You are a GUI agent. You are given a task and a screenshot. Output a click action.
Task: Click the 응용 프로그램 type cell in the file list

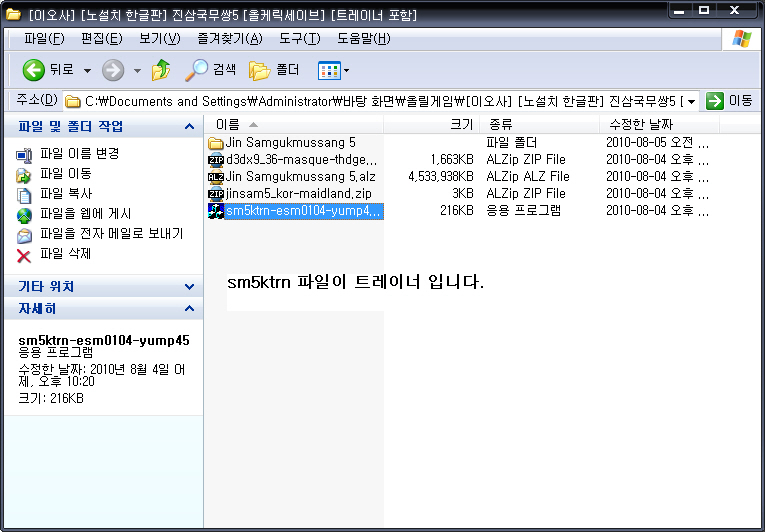point(523,211)
